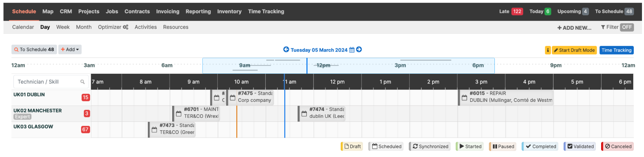This screenshot has height=157, width=644.
Task: Click the Time Tracking blue button
Action: point(616,50)
